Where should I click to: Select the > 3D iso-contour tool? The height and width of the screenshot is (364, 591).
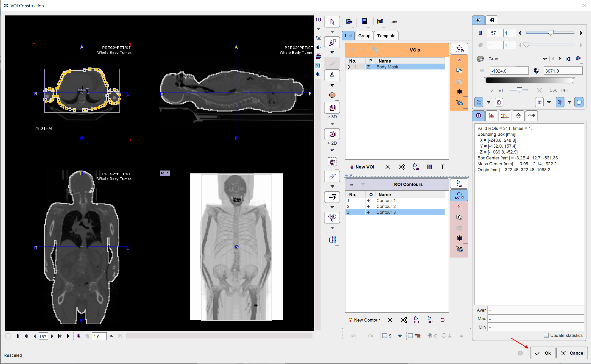tap(332, 108)
